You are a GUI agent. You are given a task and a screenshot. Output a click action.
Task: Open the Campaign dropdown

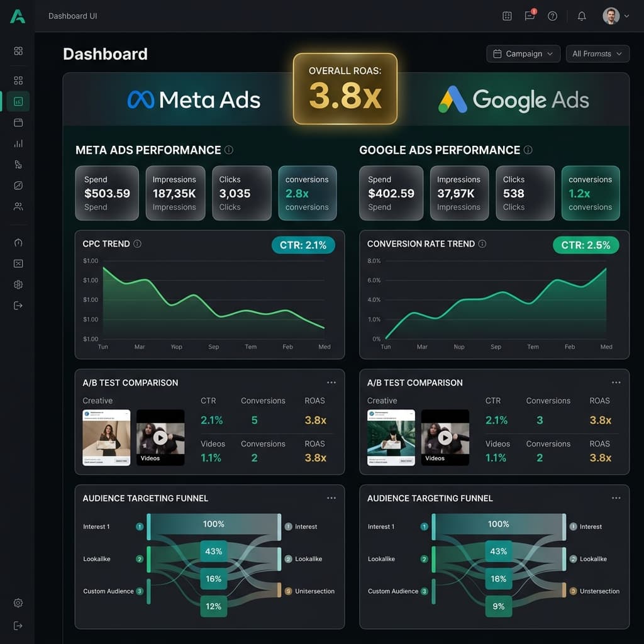(523, 54)
